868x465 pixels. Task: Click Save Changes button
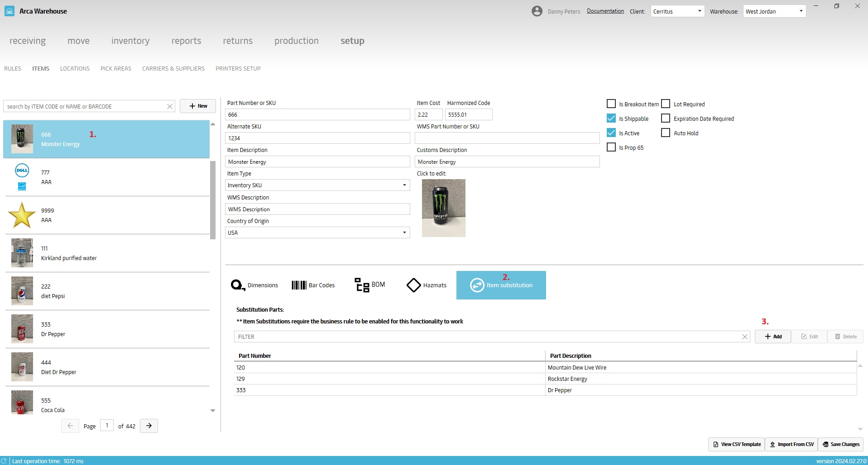[841, 444]
